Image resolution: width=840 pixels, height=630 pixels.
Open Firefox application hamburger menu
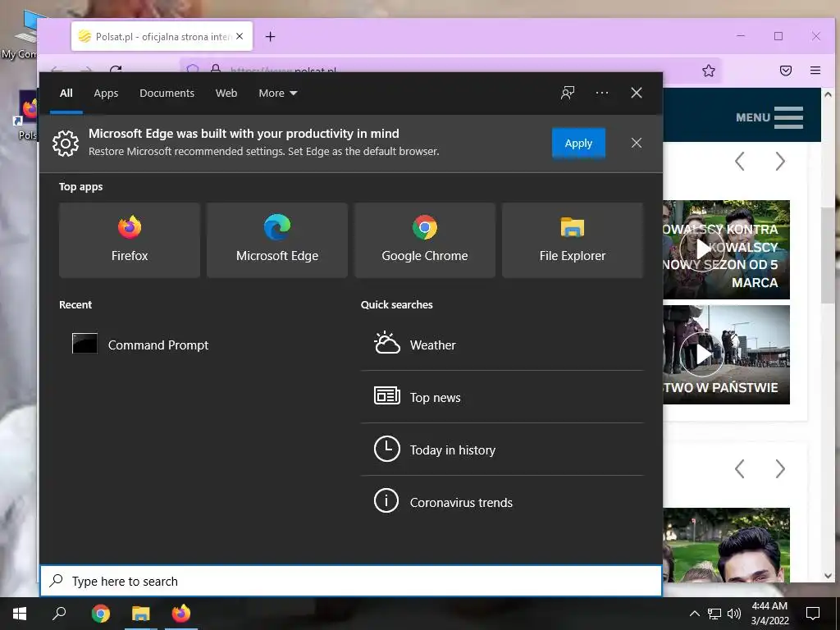pyautogui.click(x=815, y=71)
